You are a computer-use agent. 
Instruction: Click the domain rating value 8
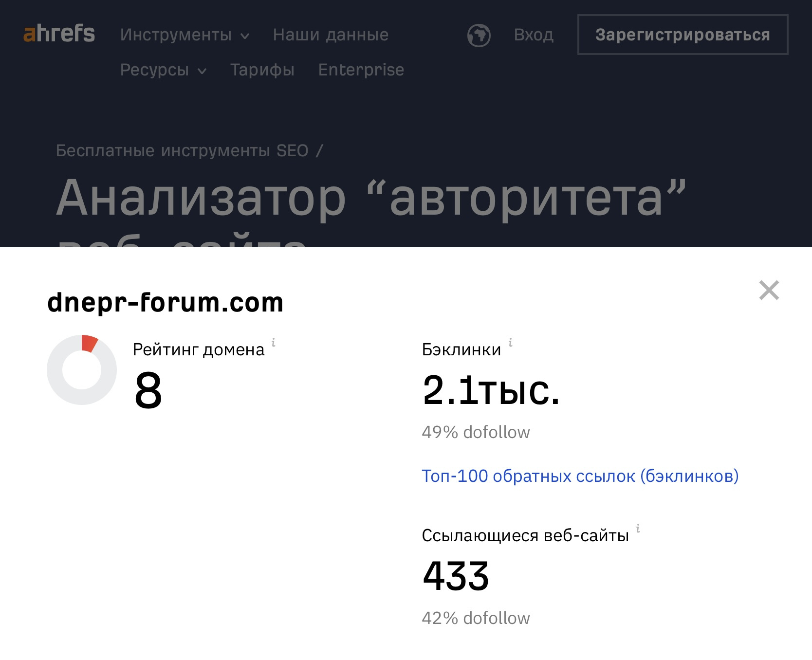[148, 390]
